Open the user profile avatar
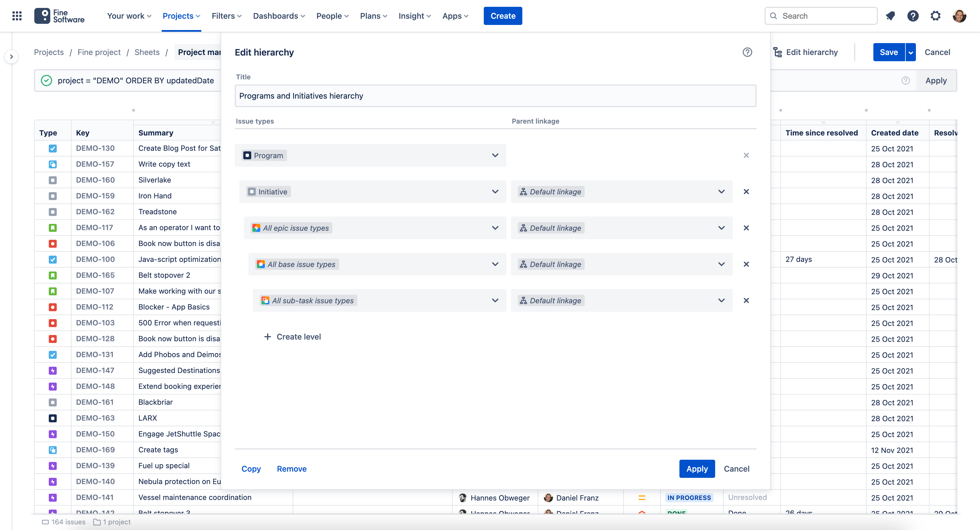The width and height of the screenshot is (980, 530). click(x=959, y=16)
